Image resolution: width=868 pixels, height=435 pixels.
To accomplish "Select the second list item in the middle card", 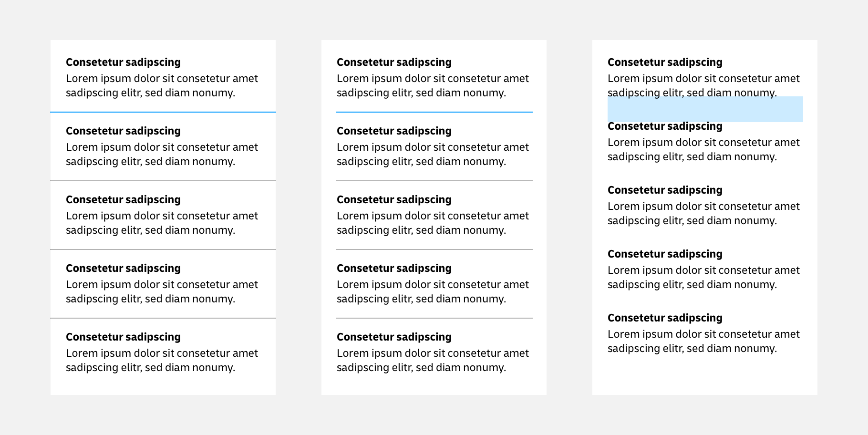I will pos(433,146).
